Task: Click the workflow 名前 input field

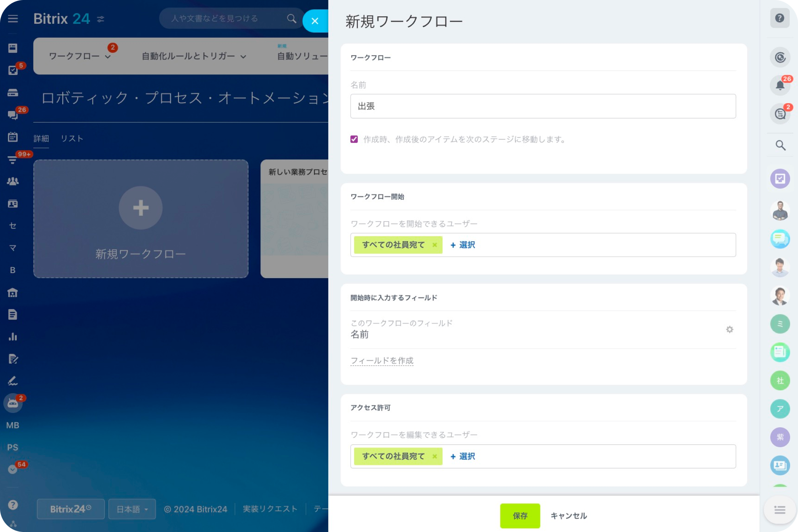Action: pyautogui.click(x=543, y=106)
